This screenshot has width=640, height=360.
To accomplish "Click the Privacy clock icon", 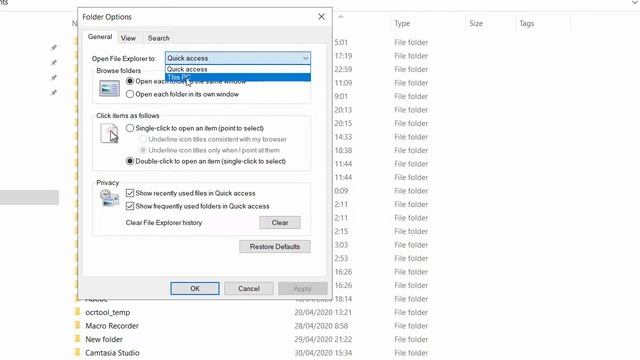I will pyautogui.click(x=109, y=198).
